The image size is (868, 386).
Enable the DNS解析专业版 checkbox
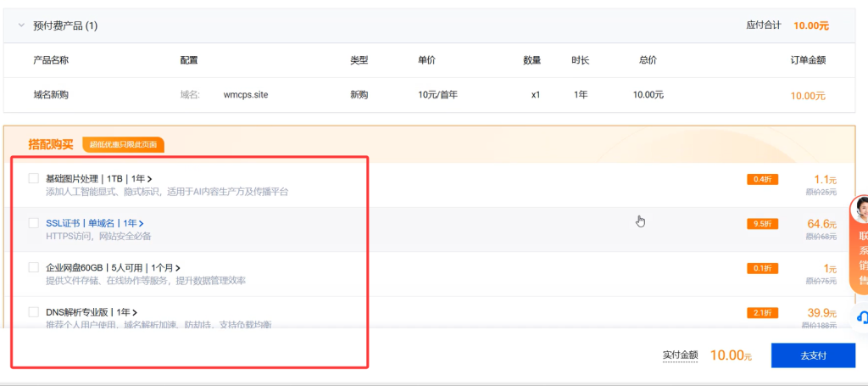tap(34, 312)
